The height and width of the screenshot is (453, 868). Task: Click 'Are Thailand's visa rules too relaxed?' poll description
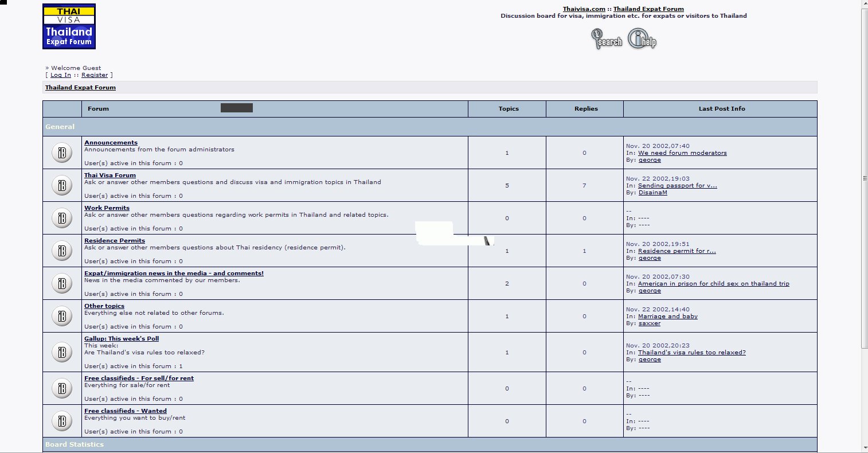[x=144, y=352]
